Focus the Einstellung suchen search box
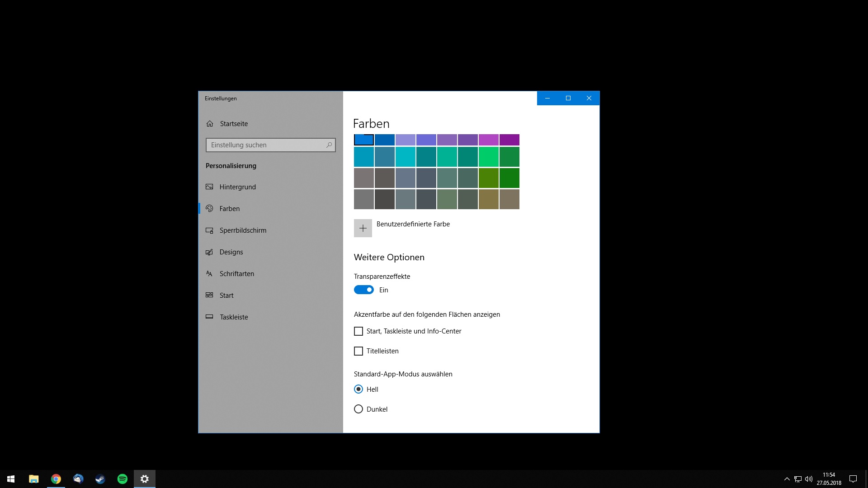 (271, 145)
